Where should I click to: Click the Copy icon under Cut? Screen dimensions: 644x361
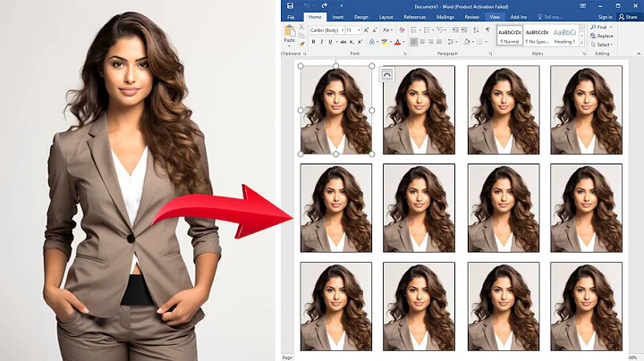point(301,36)
